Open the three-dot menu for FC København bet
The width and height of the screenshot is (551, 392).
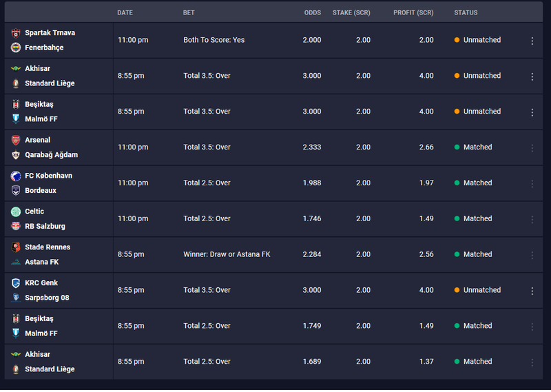coord(532,183)
